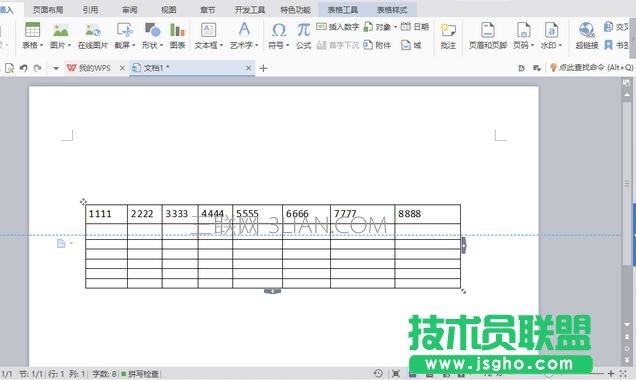
Task: Expand the 符号 dropdown arrow
Action: click(x=288, y=45)
